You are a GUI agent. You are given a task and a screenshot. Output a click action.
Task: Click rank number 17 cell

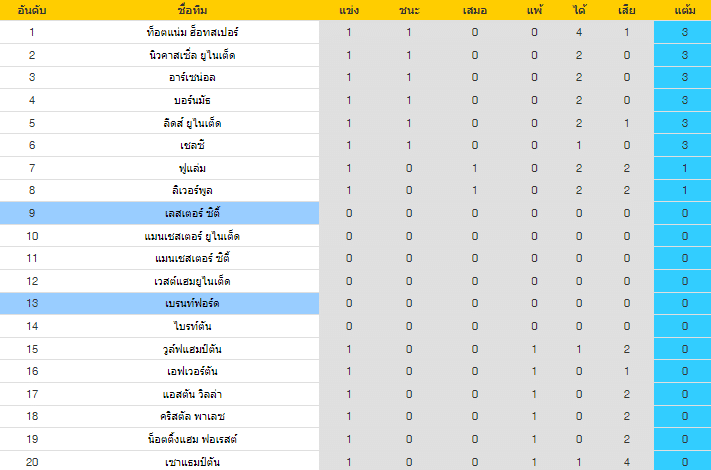point(32,394)
